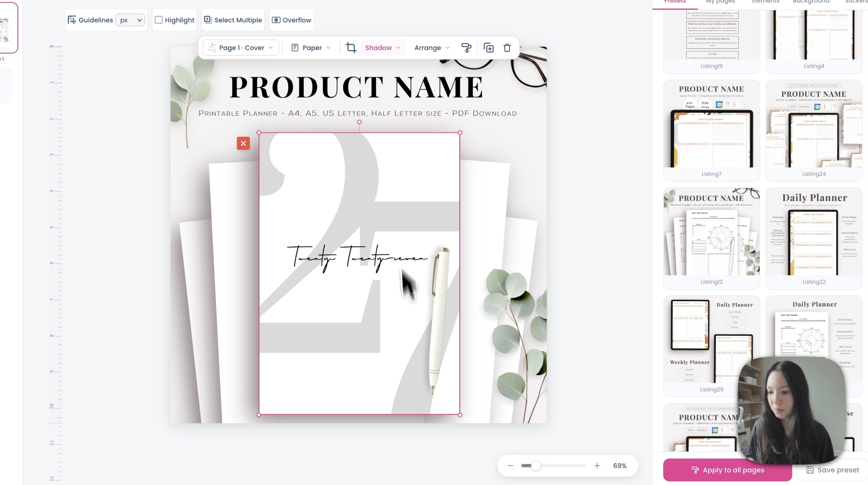Expand the Arrange menu
The width and height of the screenshot is (868, 485).
click(x=432, y=48)
